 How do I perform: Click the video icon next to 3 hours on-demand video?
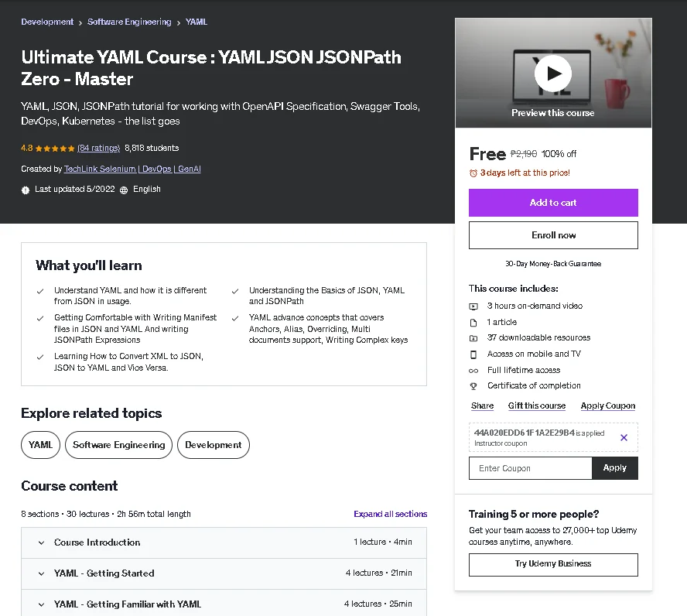pyautogui.click(x=473, y=306)
